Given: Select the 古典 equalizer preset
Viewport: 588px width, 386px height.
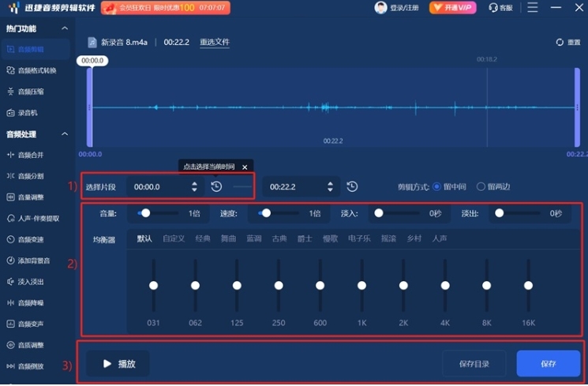Looking at the screenshot, I should 279,238.
